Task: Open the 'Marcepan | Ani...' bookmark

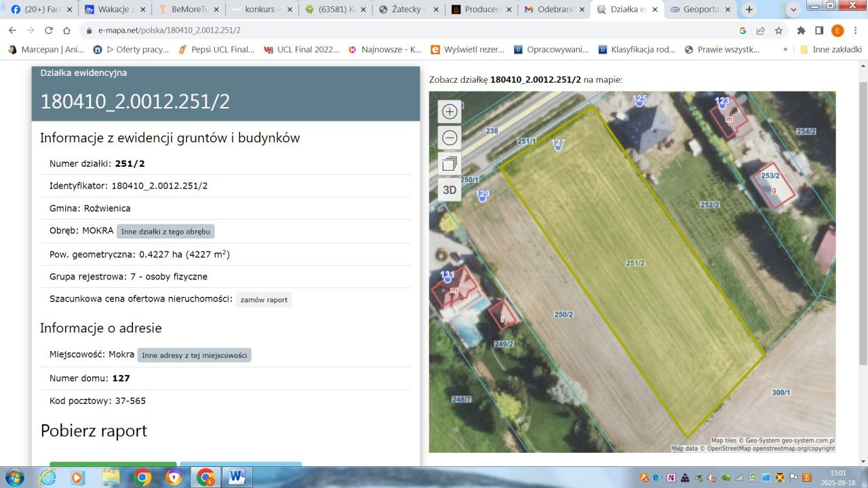Action: pos(45,49)
